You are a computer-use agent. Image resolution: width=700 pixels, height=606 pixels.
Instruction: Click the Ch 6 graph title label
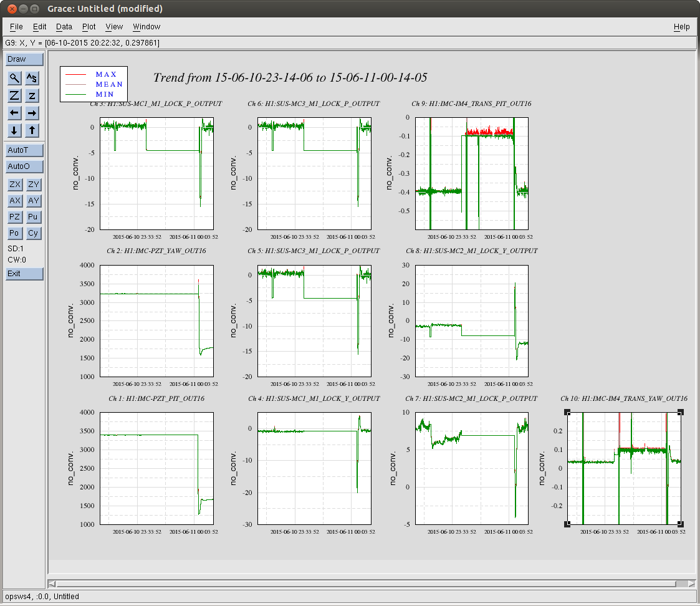pos(314,103)
